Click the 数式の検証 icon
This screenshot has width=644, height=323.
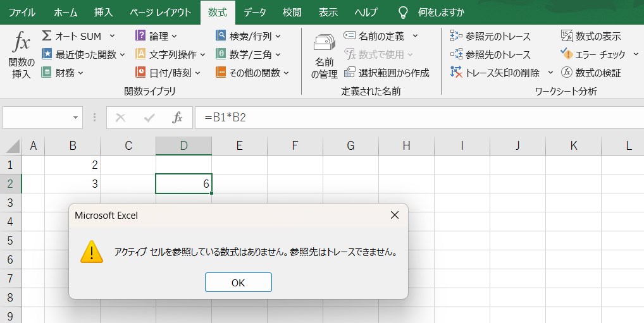coord(567,73)
